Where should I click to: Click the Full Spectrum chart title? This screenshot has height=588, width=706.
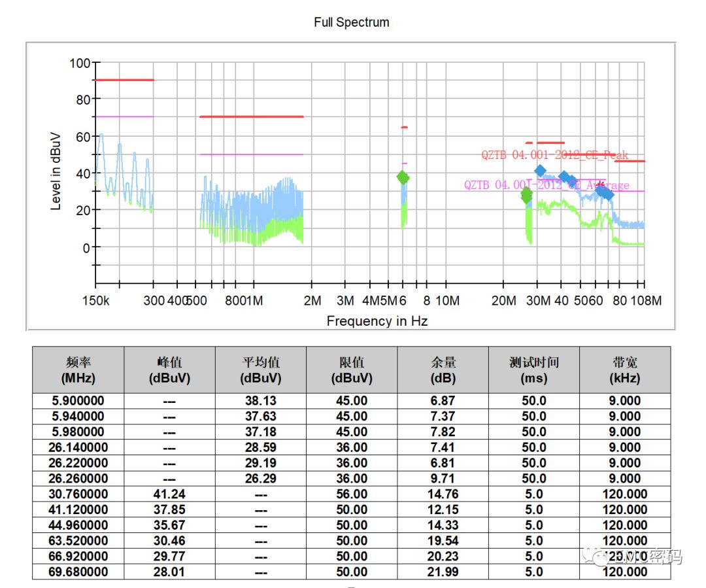[x=351, y=22]
